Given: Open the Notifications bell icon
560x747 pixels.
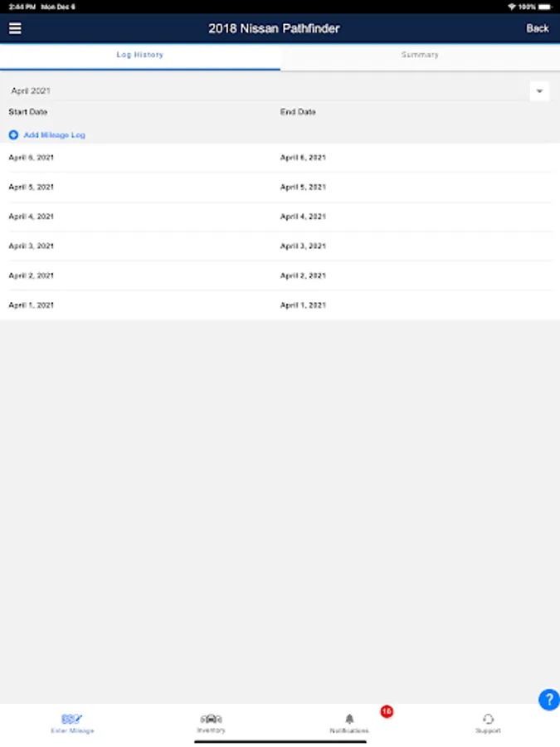Looking at the screenshot, I should [349, 719].
